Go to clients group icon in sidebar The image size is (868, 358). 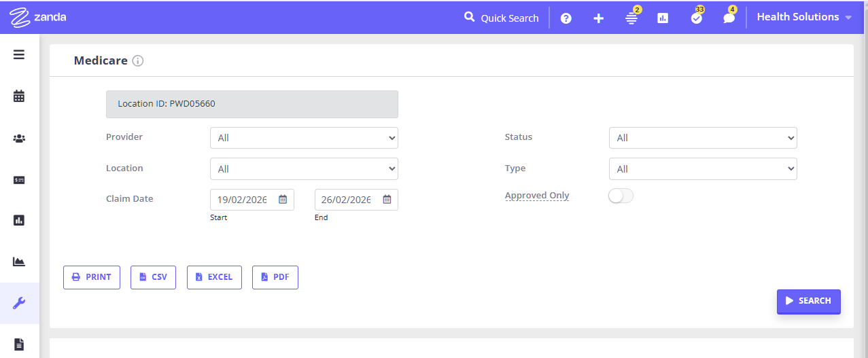tap(19, 139)
